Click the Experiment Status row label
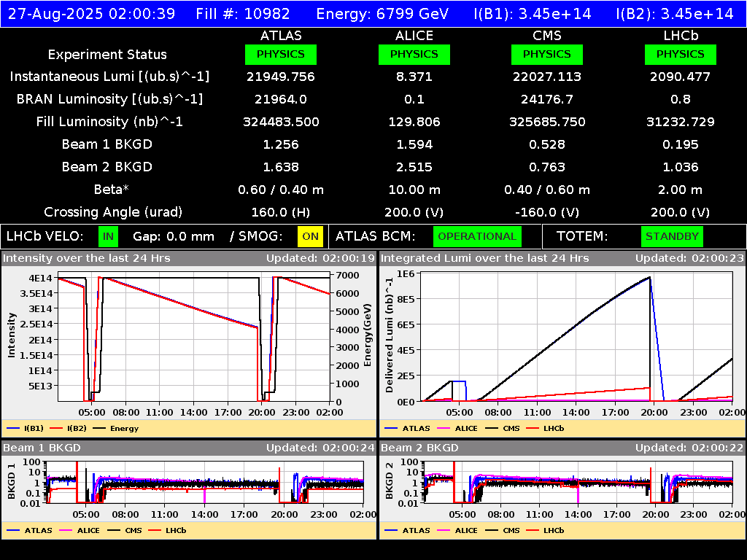Screen dimensions: 747x560 click(107, 55)
